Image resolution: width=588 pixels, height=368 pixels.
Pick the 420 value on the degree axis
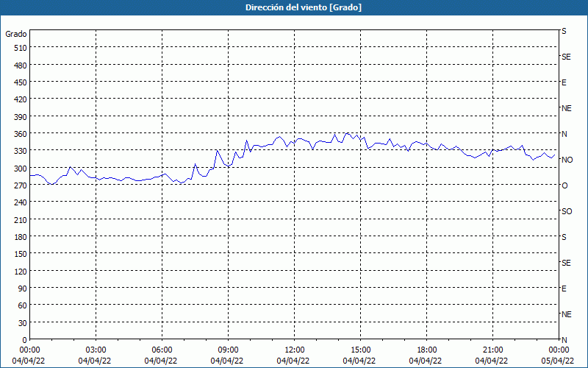pos(21,99)
